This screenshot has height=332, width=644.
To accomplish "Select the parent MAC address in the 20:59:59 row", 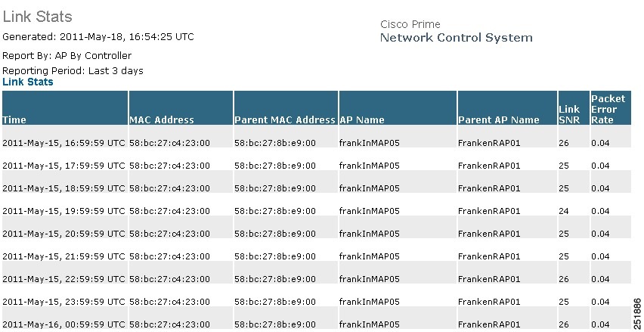I will point(275,234).
